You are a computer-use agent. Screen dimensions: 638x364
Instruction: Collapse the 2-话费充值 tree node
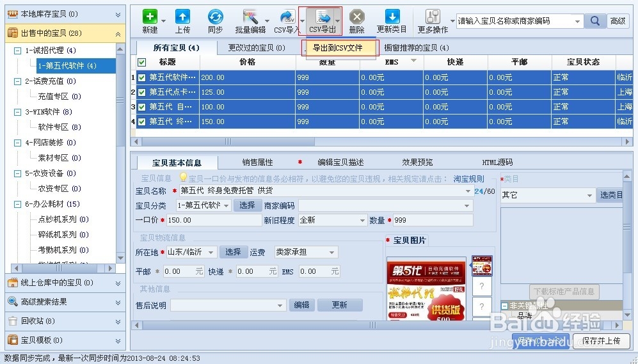click(17, 81)
